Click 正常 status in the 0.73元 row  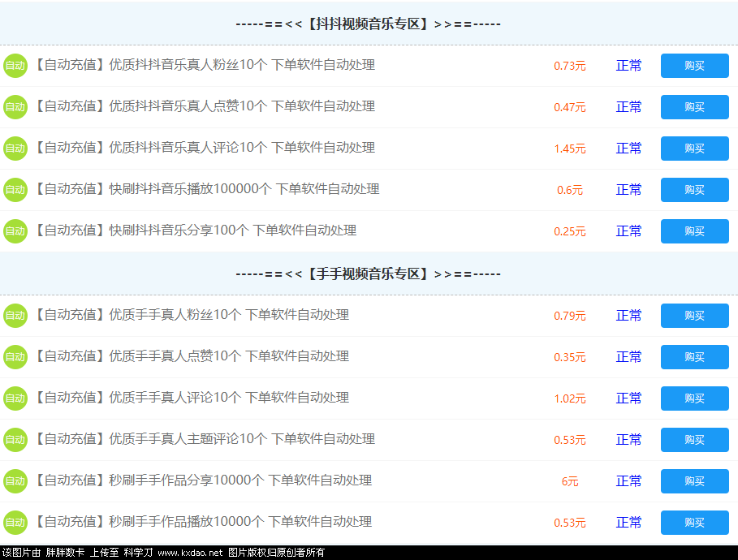pos(629,66)
